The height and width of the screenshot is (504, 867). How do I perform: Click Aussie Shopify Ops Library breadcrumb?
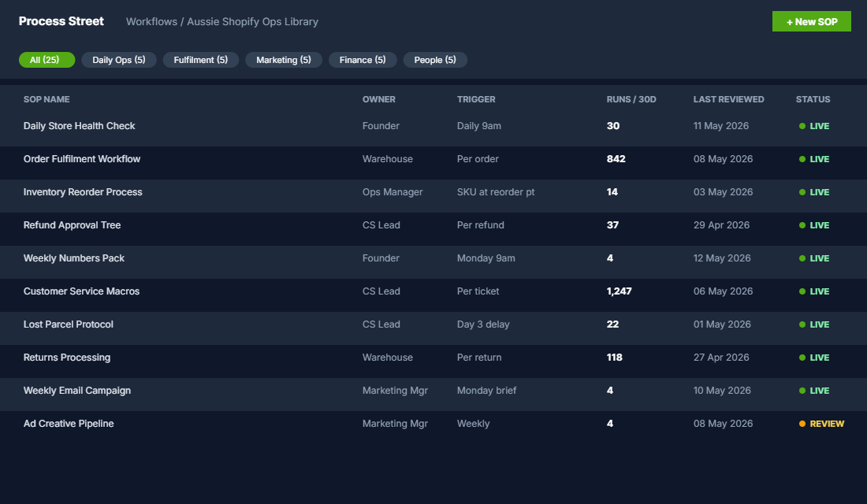point(253,21)
